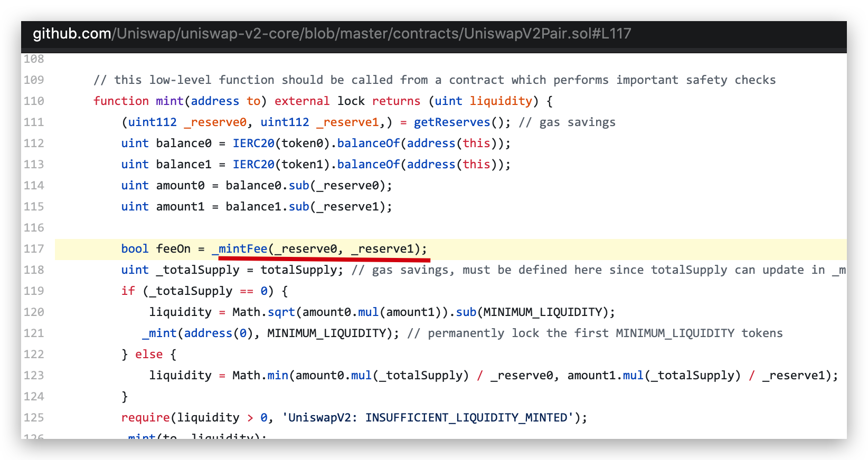This screenshot has width=868, height=460.
Task: Click the INSUFFICIENT_LIQUIDITY_MINTED error string
Action: click(x=428, y=418)
